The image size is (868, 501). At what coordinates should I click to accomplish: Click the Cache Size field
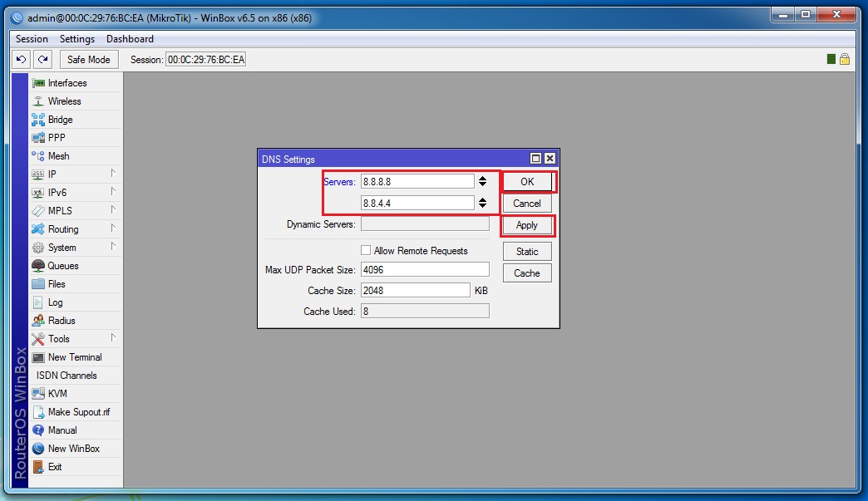point(416,290)
